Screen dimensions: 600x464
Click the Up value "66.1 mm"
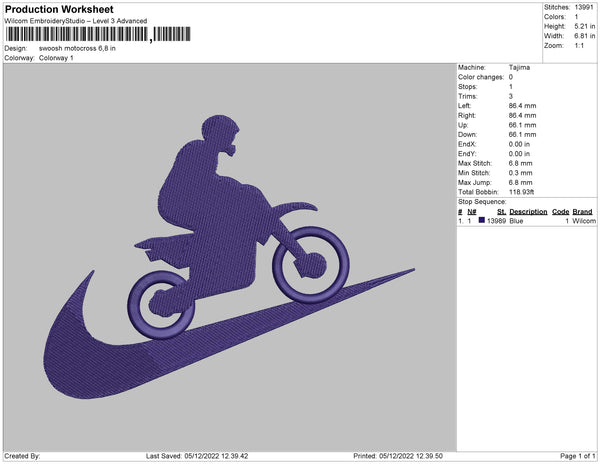tap(522, 125)
